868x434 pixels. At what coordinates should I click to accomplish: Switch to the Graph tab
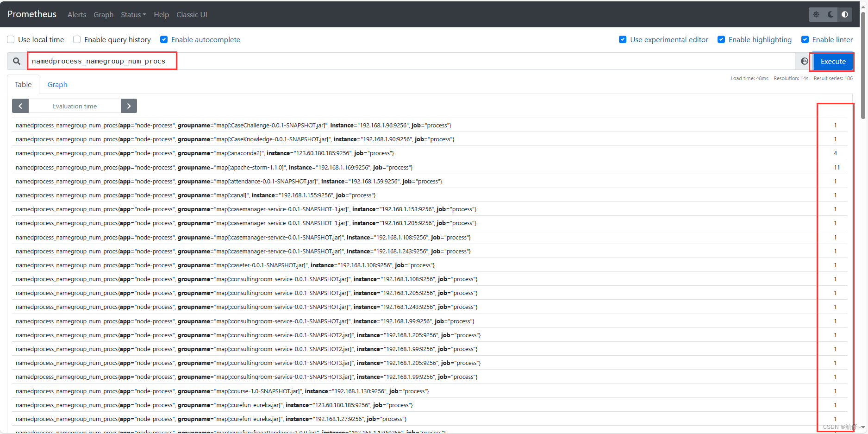(x=57, y=84)
